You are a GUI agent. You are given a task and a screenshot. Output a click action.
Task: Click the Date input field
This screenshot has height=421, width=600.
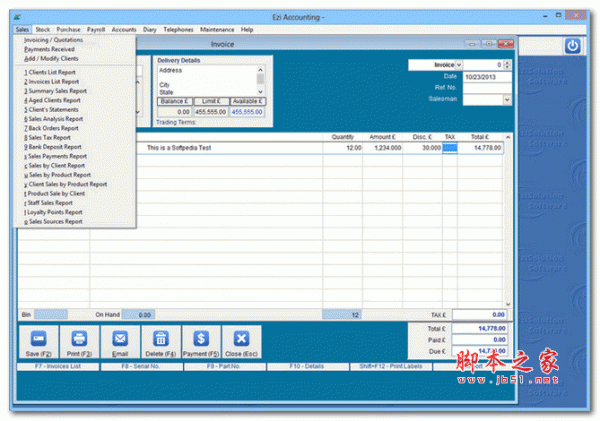coord(487,77)
